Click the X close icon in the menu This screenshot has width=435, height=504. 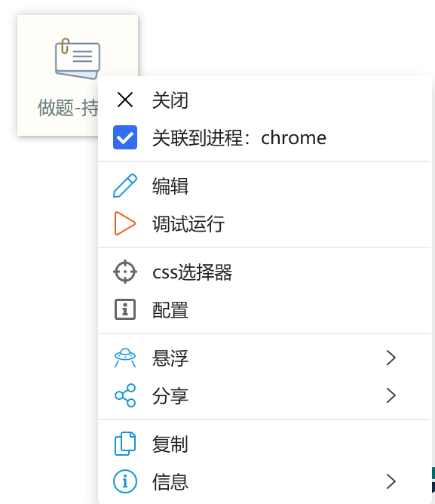[125, 100]
